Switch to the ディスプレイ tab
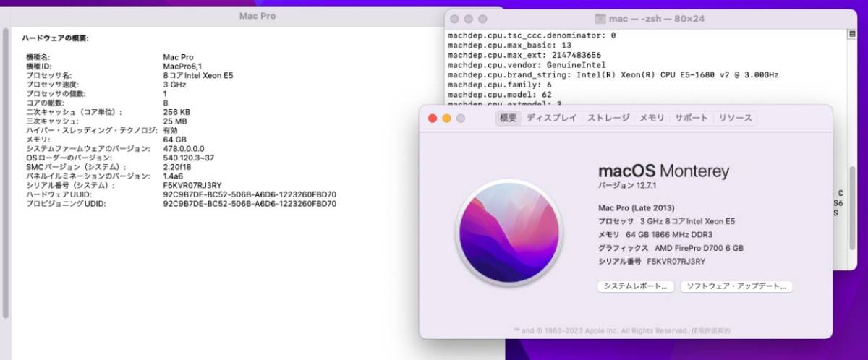The width and height of the screenshot is (868, 360). tap(552, 118)
